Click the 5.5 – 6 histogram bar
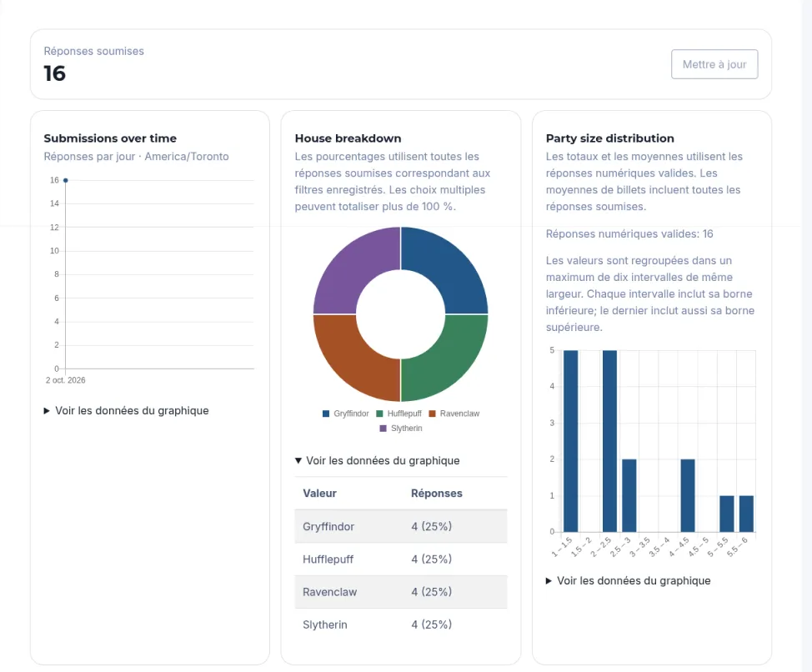This screenshot has width=812, height=672. [746, 514]
